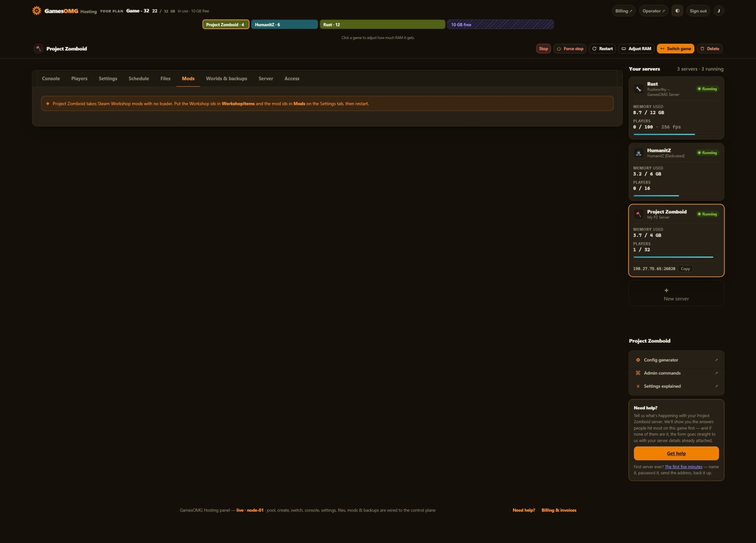
Task: Click the 'HumanitZ [Dedicated]' subtitle text
Action: coord(666,156)
